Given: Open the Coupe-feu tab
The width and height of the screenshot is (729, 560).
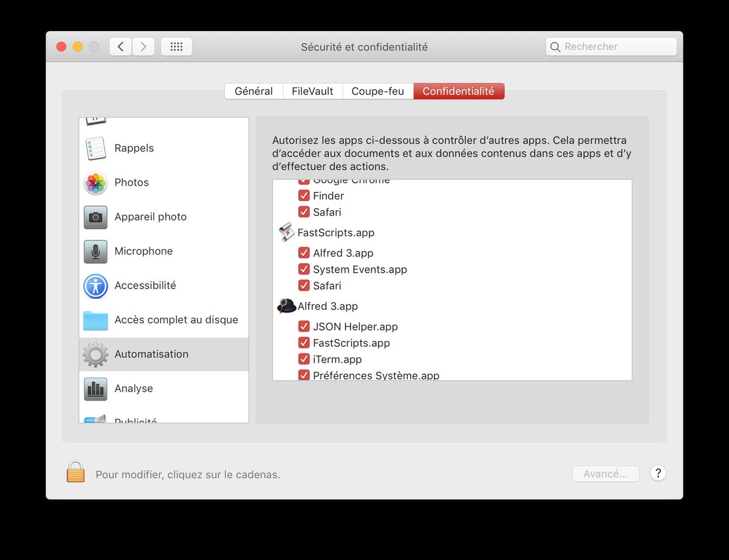Looking at the screenshot, I should (x=377, y=91).
